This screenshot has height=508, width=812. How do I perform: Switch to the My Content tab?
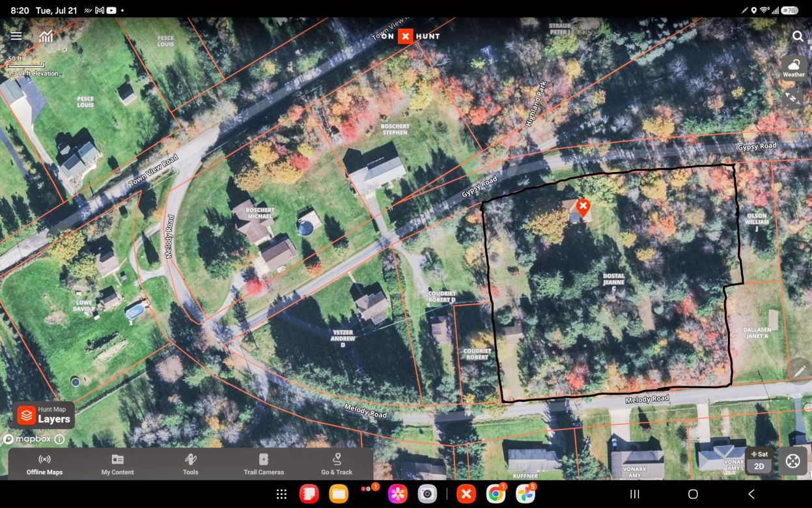118,464
